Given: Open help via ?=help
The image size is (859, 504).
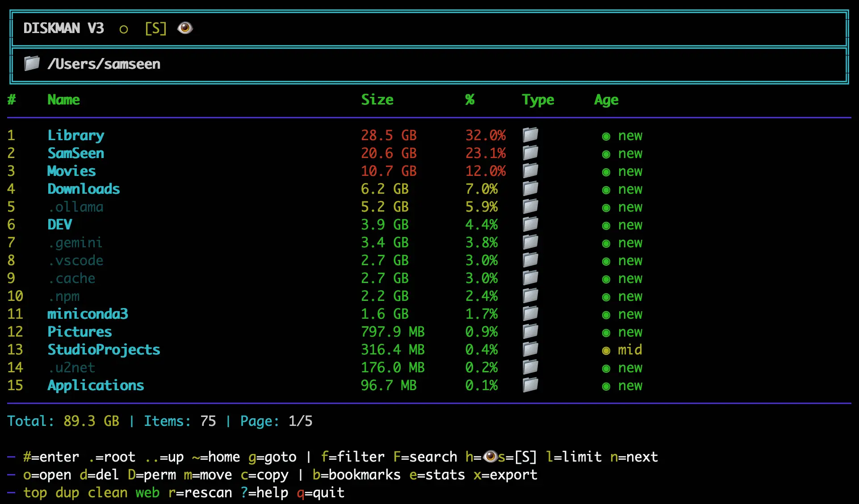Looking at the screenshot, I should [265, 492].
